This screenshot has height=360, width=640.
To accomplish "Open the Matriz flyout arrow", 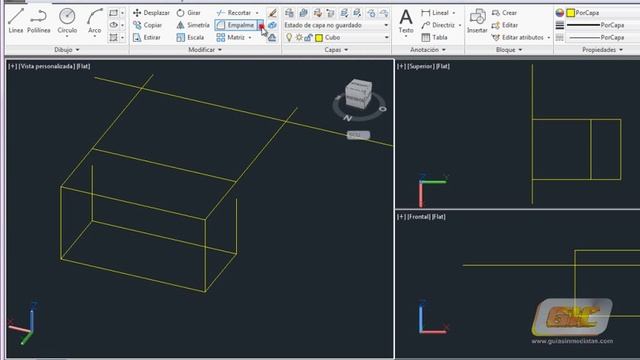I will click(x=250, y=38).
